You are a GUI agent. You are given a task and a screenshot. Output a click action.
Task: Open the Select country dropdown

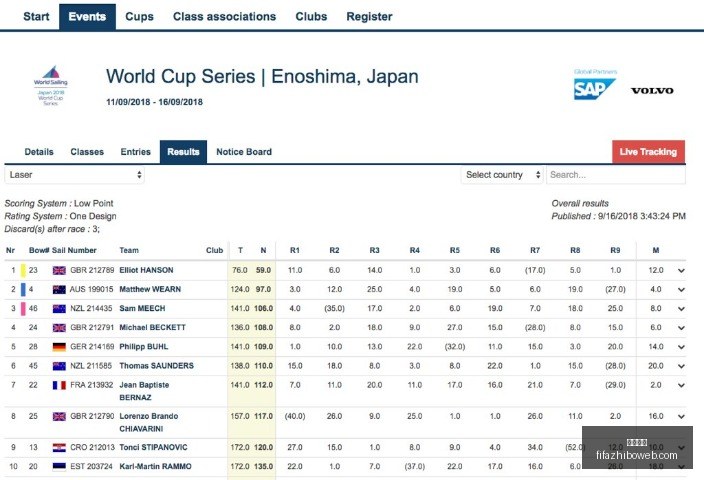click(502, 175)
